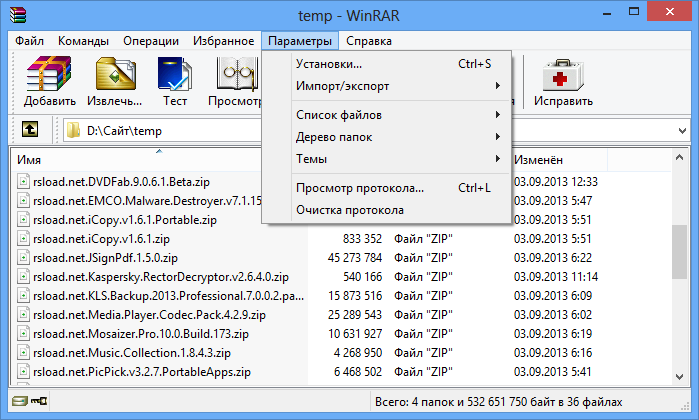Go up one folder level arrow
This screenshot has height=420, width=699.
click(30, 130)
